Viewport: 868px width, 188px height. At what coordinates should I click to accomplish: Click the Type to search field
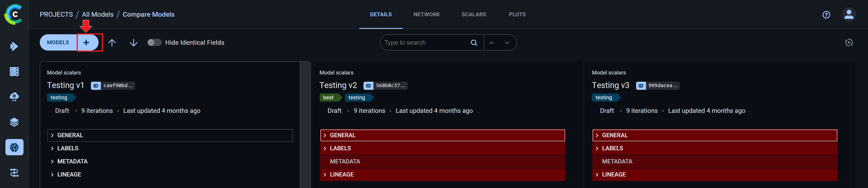(425, 43)
